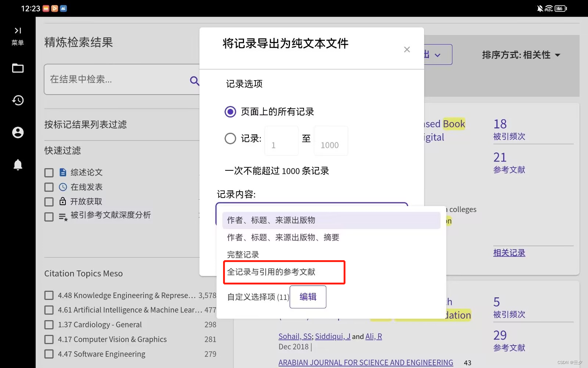This screenshot has height=368, width=588.
Task: Click the enriched cited references icon
Action: pyautogui.click(x=63, y=217)
